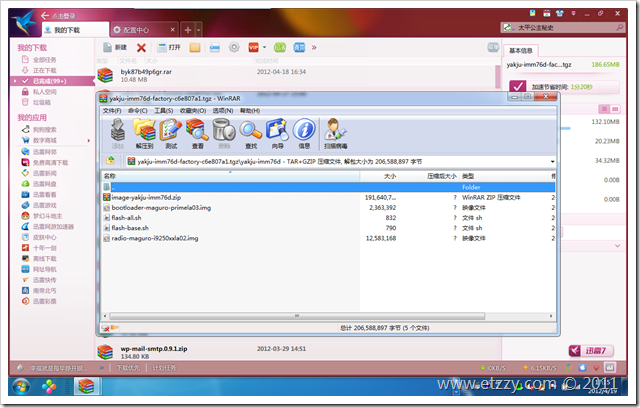Click the 查看 (View) WinRAR toolbar icon
The width and height of the screenshot is (640, 408).
[x=197, y=133]
